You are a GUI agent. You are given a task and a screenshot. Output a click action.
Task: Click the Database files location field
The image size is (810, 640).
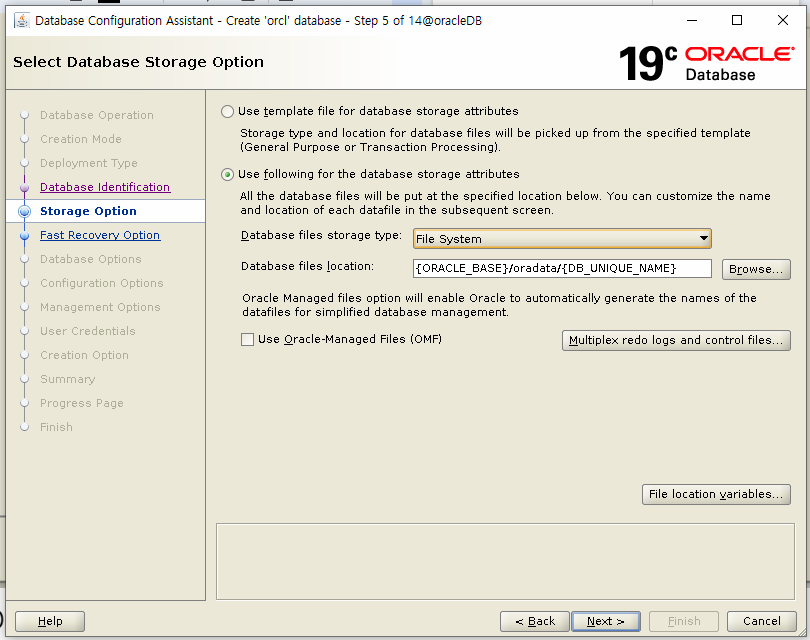tap(562, 269)
